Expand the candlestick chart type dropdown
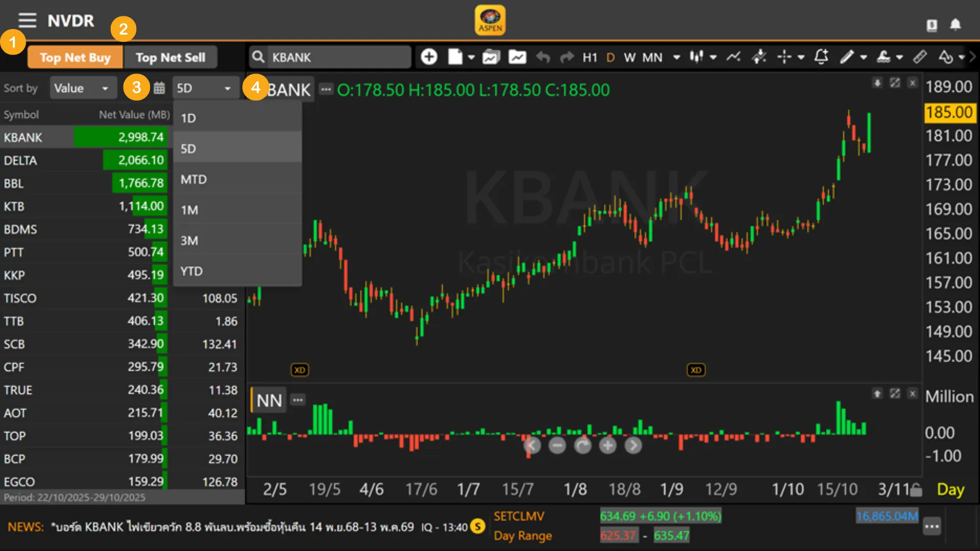Image resolution: width=980 pixels, height=551 pixels. (x=713, y=57)
